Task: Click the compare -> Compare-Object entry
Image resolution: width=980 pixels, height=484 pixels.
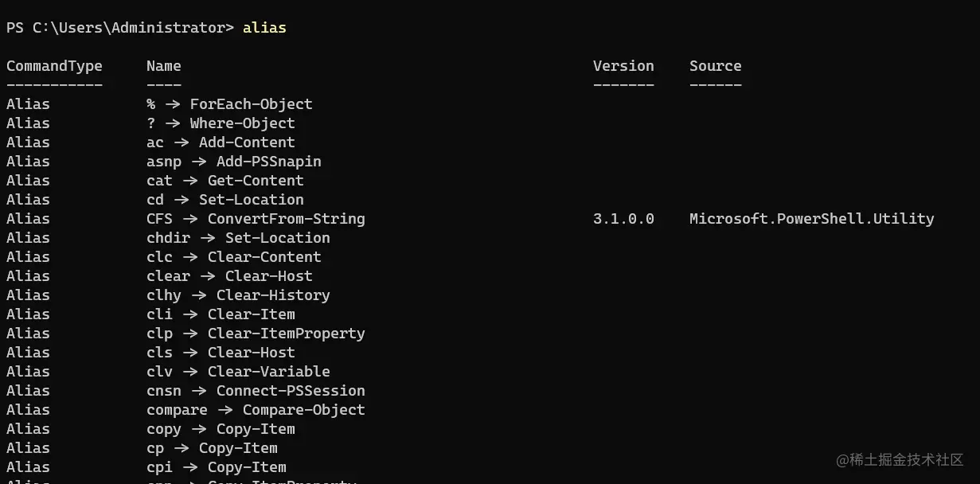Action: (256, 410)
